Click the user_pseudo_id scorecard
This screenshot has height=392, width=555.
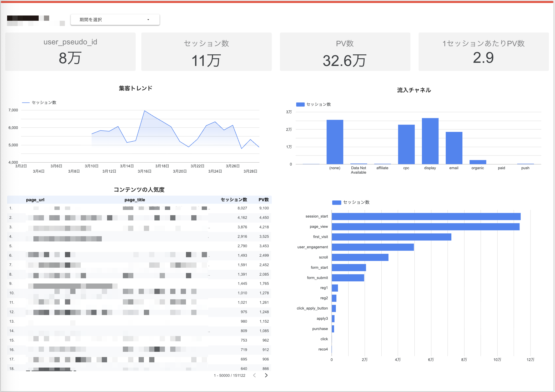(70, 52)
